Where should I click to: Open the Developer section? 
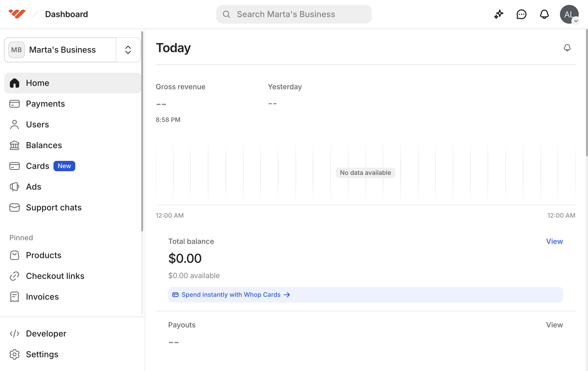click(72, 334)
